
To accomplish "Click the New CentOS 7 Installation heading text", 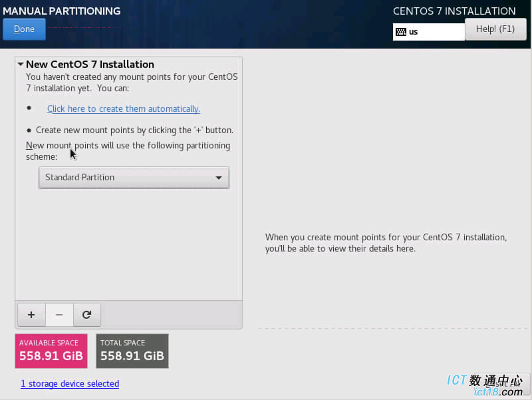I will pos(90,64).
